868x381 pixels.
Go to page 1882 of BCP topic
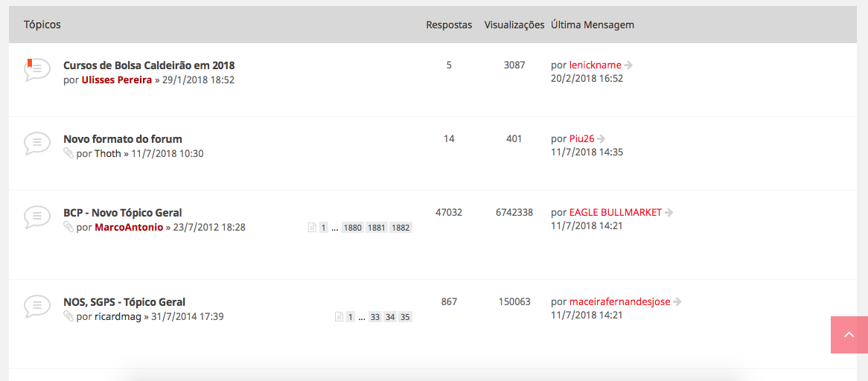click(x=401, y=228)
